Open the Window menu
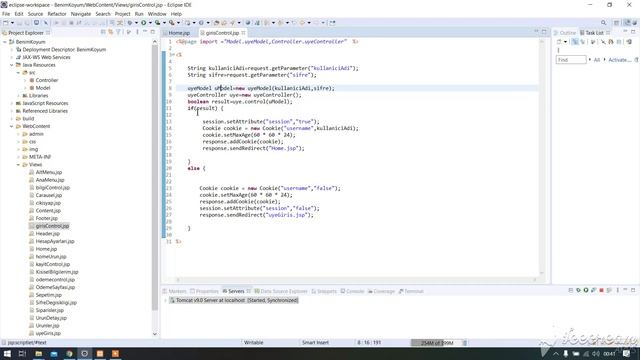 pyautogui.click(x=157, y=14)
